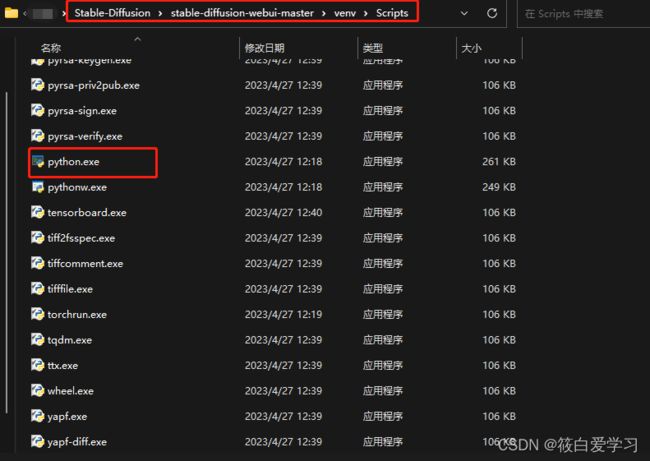Click the pythonw.exe file icon
The height and width of the screenshot is (461, 650).
point(38,187)
